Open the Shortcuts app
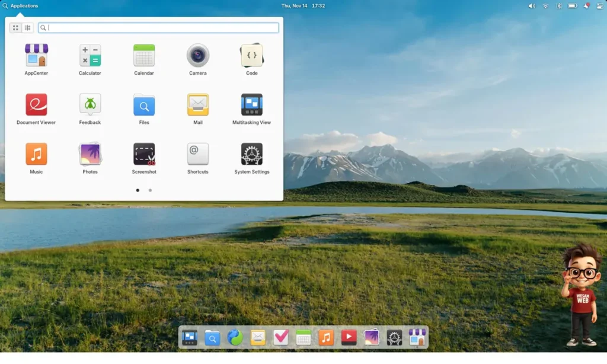This screenshot has width=607, height=364. (x=198, y=154)
